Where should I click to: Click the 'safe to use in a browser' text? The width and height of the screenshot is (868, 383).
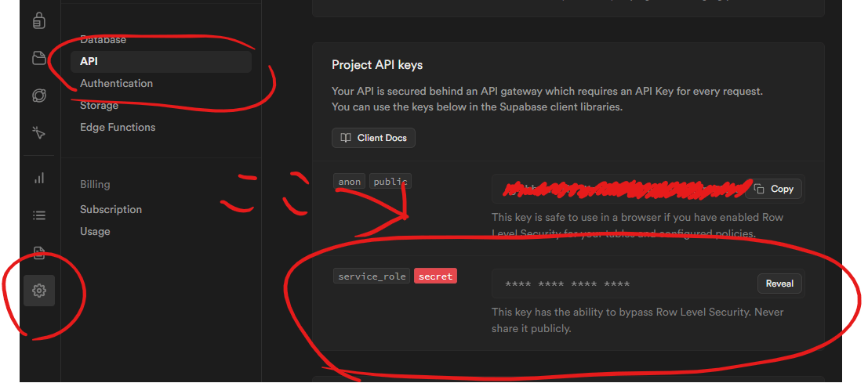(637, 226)
